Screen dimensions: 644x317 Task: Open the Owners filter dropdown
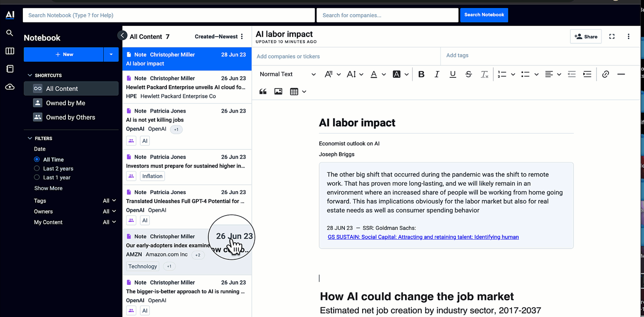[110, 211]
